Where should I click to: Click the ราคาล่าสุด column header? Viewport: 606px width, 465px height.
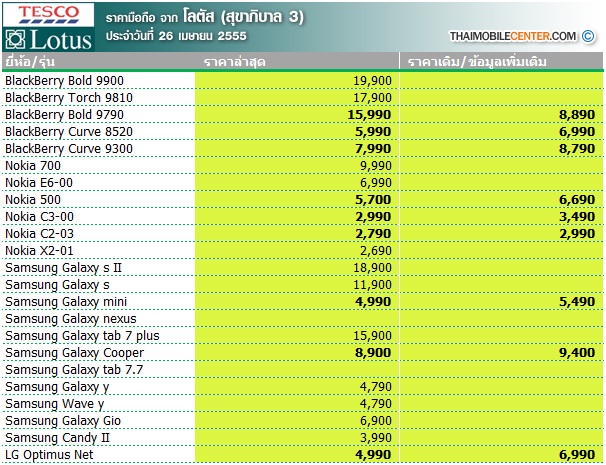click(235, 62)
